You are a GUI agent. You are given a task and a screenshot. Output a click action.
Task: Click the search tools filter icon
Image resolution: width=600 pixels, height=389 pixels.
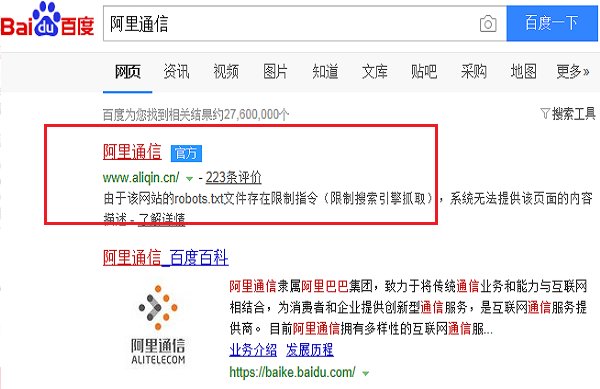pos(545,113)
